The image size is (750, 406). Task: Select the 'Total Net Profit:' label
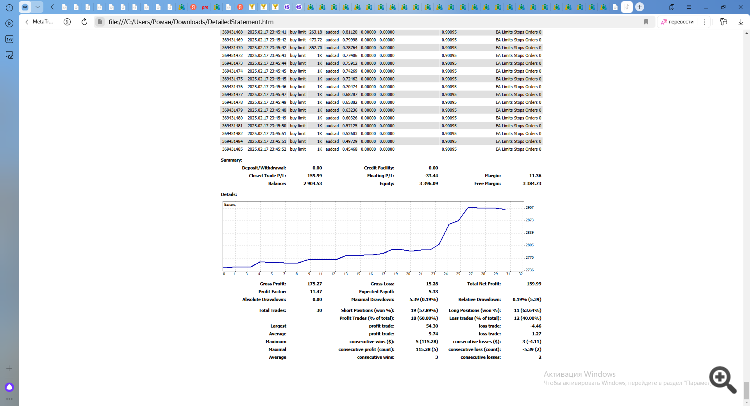[x=484, y=284]
